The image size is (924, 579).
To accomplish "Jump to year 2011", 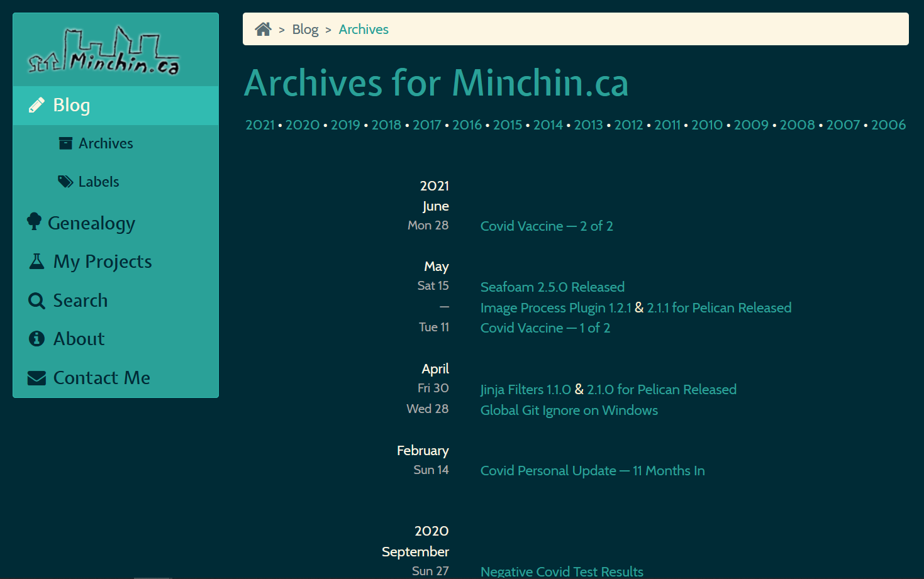I will pyautogui.click(x=667, y=124).
